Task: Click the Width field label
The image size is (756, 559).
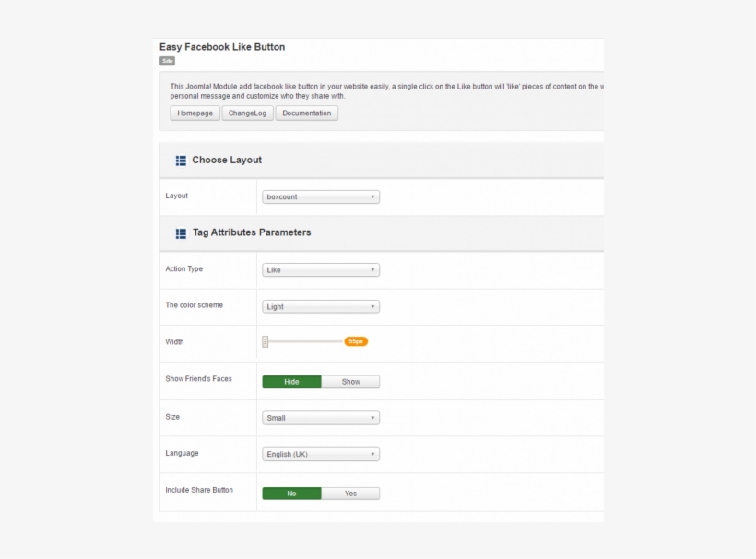Action: tap(174, 341)
